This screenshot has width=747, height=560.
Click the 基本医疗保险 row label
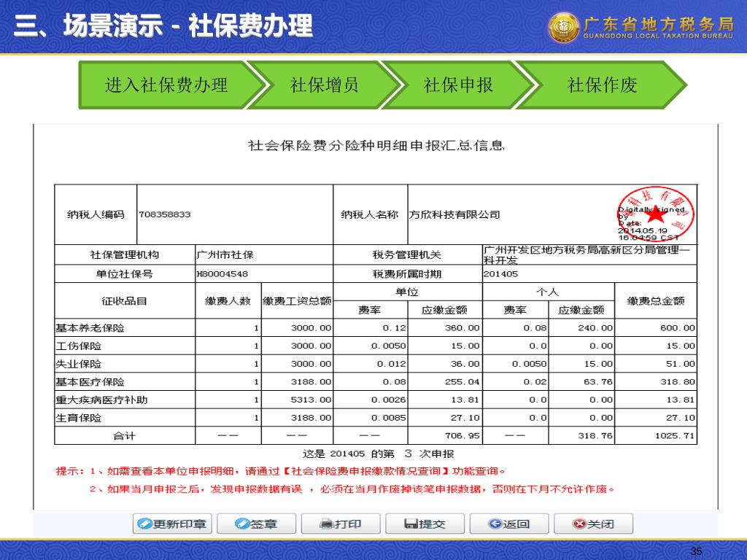point(90,382)
